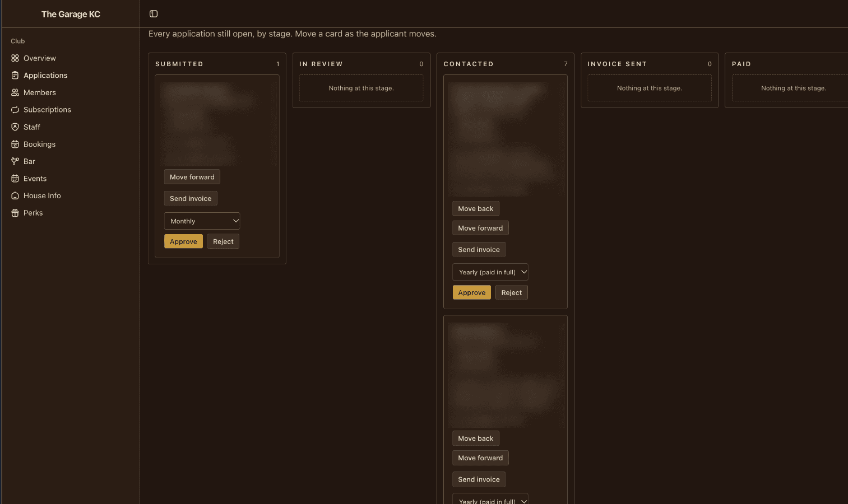Toggle the sidebar panel icon
Screen dimensions: 848x504
pyautogui.click(x=154, y=14)
